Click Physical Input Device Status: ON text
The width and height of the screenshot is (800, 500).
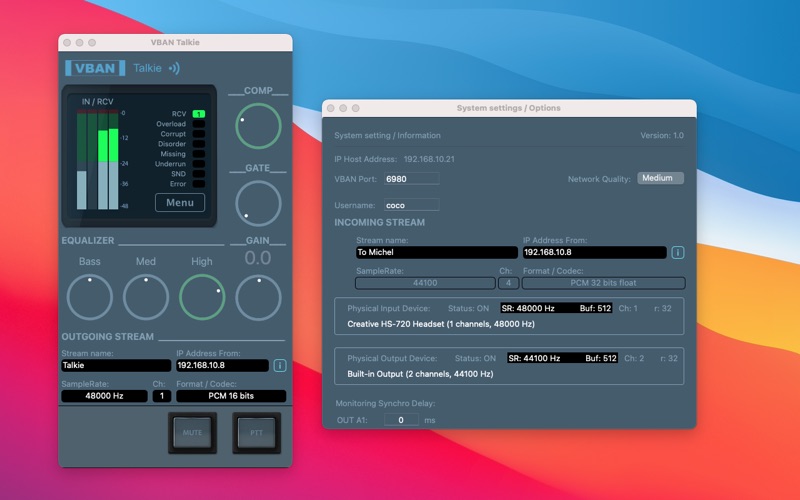click(x=468, y=309)
